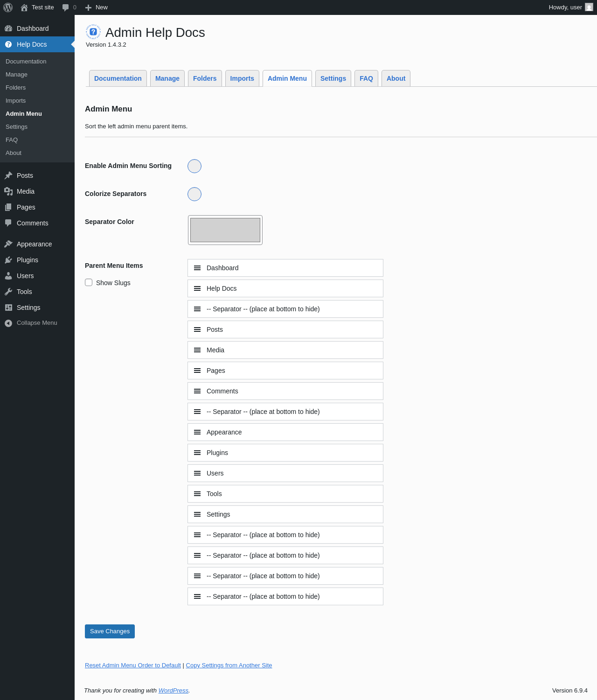597x700 pixels.
Task: Click the Admin Help Docs logo in the header
Action: tap(93, 32)
